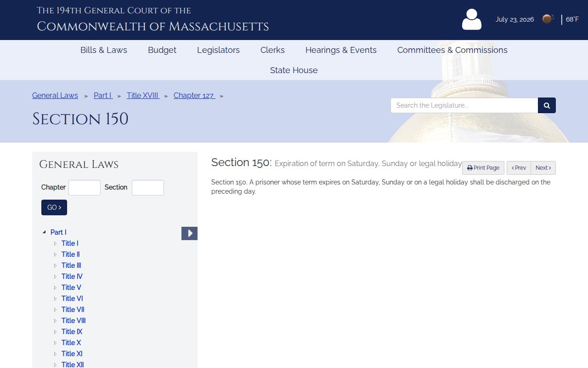Expand the Title X tree arrow
Screen dimensions: 588x368
pyautogui.click(x=55, y=343)
